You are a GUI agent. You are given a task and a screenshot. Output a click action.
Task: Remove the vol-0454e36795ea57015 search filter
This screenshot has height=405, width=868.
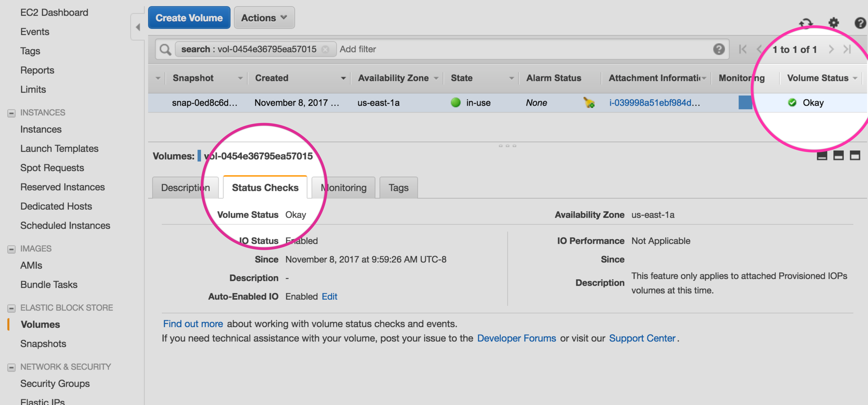325,49
